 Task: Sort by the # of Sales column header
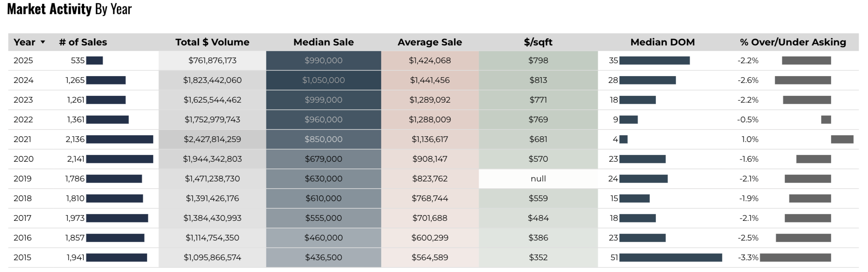pyautogui.click(x=83, y=42)
